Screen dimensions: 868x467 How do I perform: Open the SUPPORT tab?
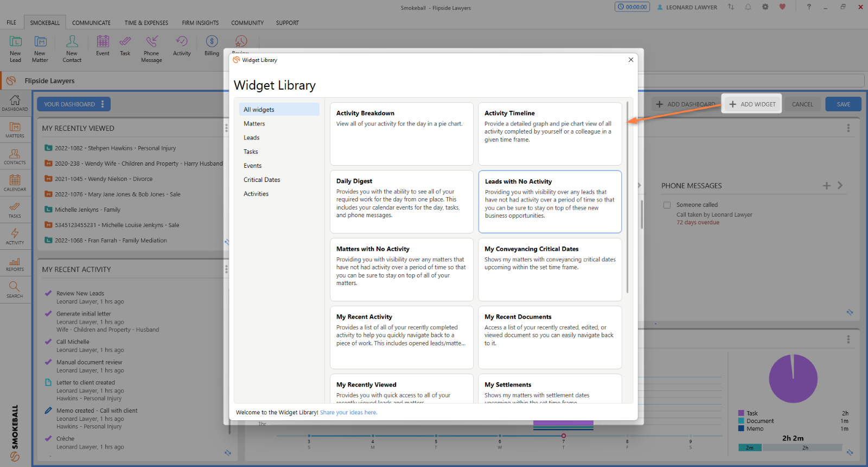click(x=287, y=23)
